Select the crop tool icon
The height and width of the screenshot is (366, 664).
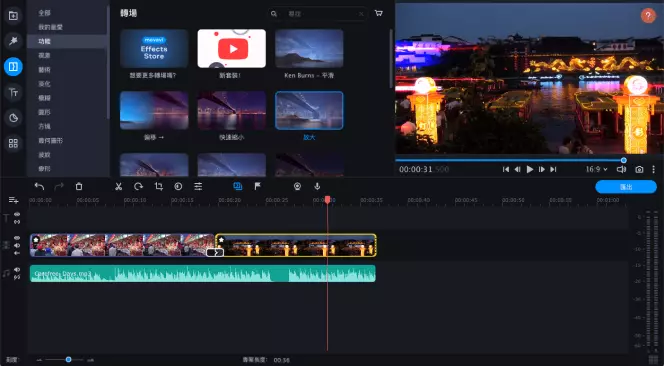click(x=159, y=186)
